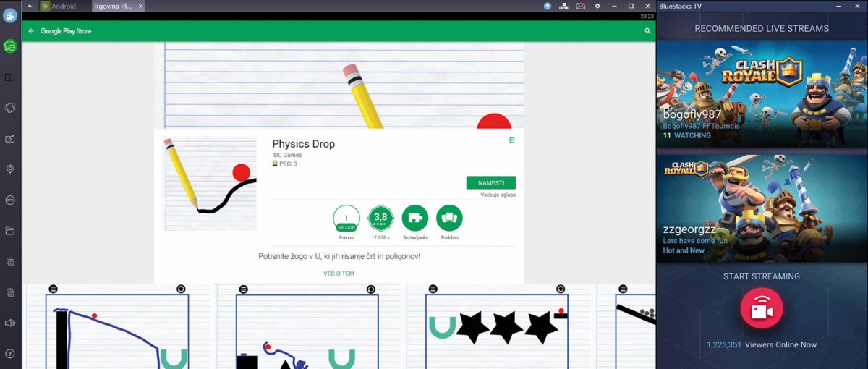
Task: Click the Physics Drop title text
Action: [x=303, y=143]
